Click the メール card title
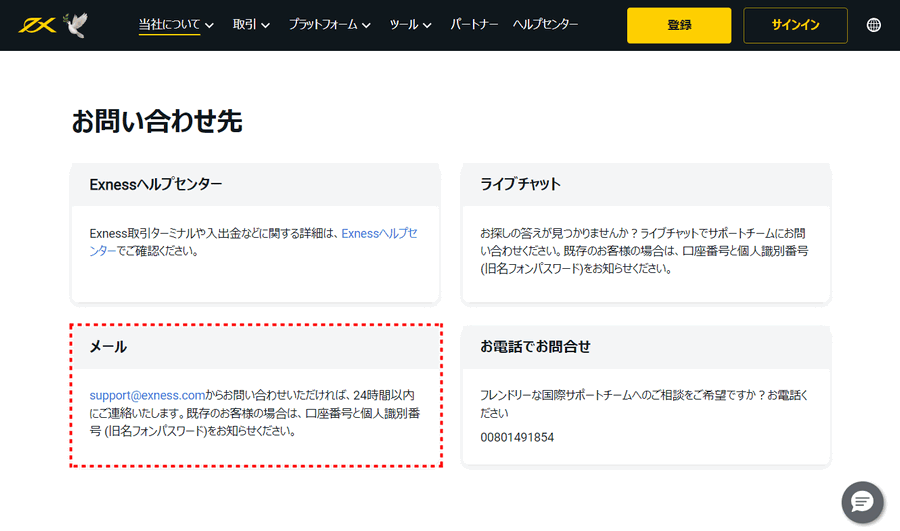Image resolution: width=900 pixels, height=531 pixels. [108, 347]
